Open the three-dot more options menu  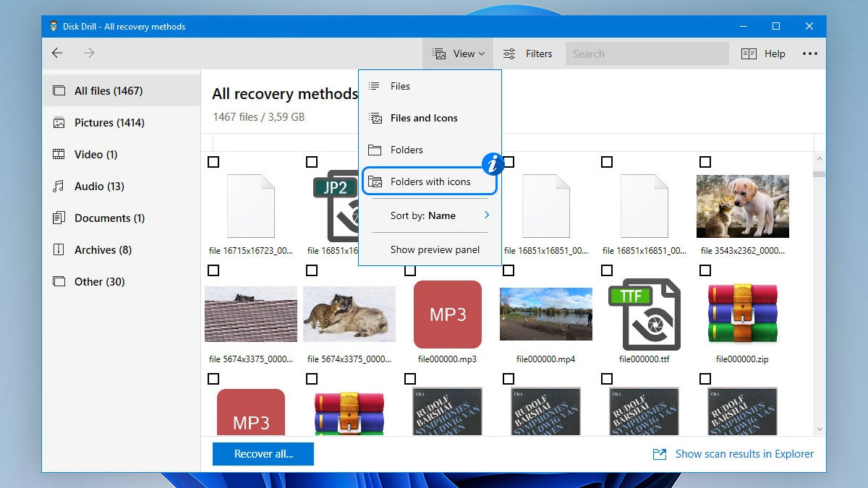pos(809,53)
